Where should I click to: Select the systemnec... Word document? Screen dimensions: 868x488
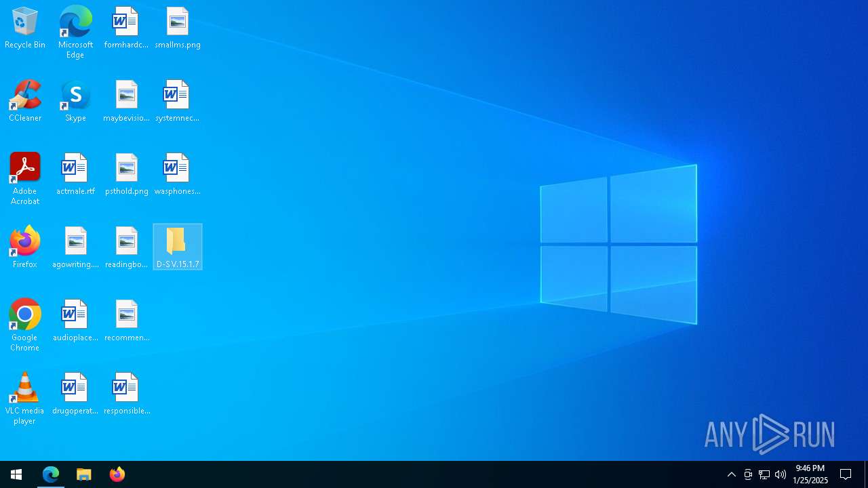coord(178,102)
